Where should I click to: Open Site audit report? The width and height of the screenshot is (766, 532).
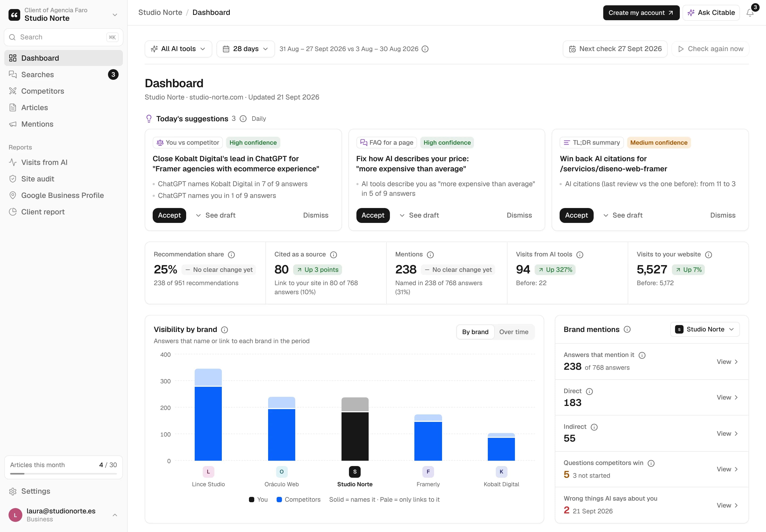(63, 179)
